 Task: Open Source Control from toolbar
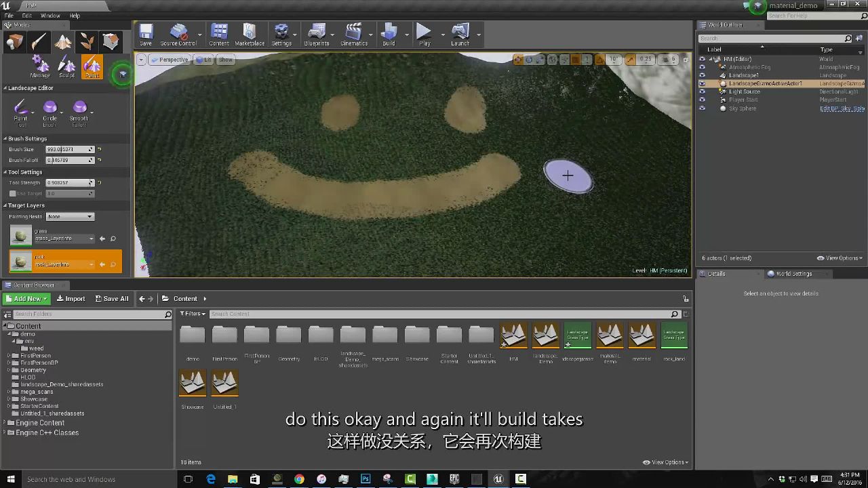click(x=178, y=35)
